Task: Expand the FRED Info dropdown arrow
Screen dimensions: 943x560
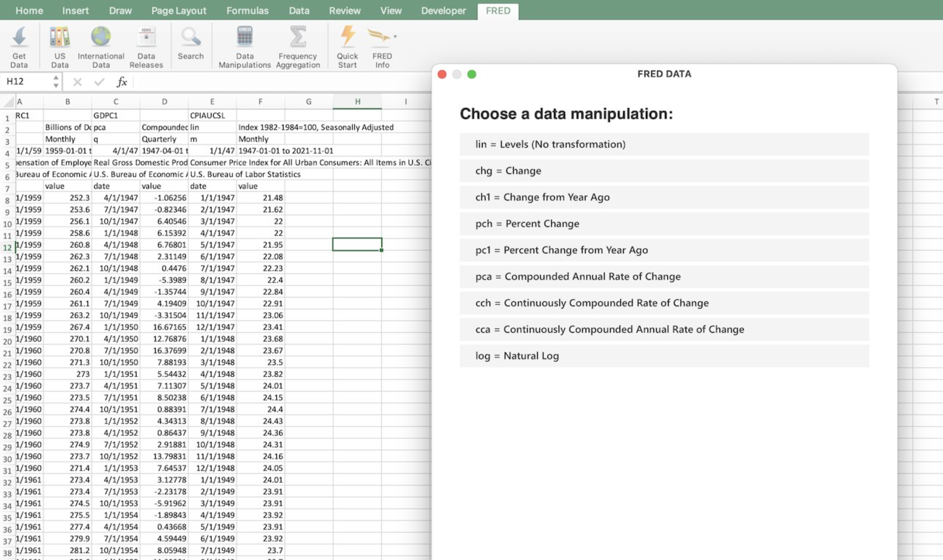Action: coord(395,37)
